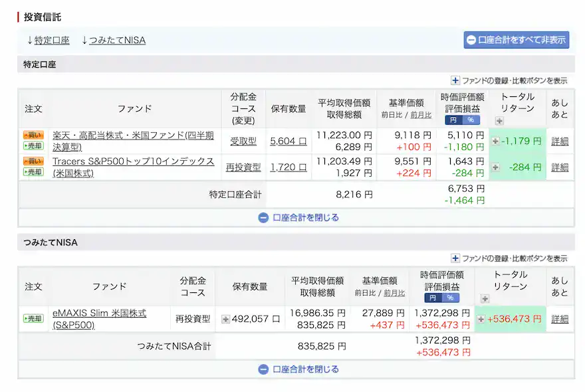Expand total return column plus in つみたてNISA header
This screenshot has height=392, width=585.
485,298
